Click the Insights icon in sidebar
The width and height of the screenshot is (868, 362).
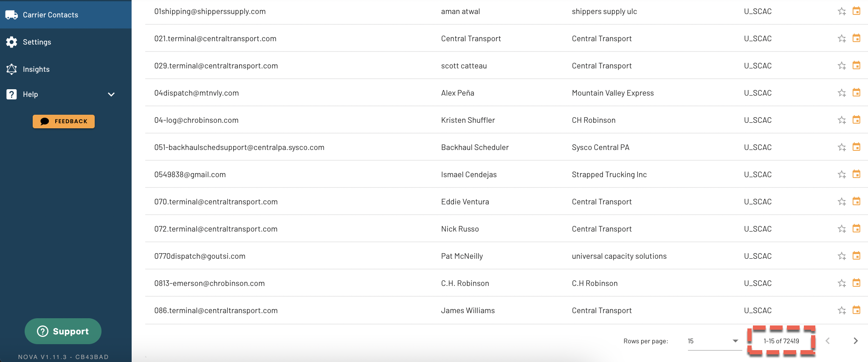click(11, 69)
